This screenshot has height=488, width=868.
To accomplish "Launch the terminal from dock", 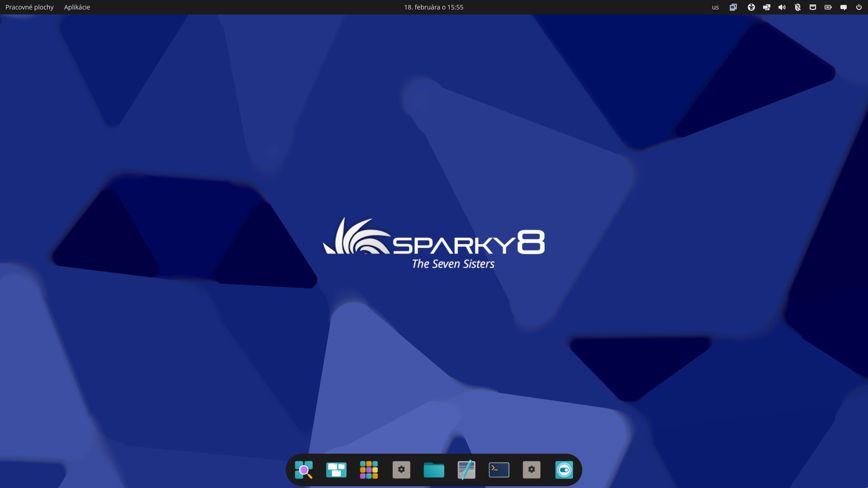I will point(499,470).
